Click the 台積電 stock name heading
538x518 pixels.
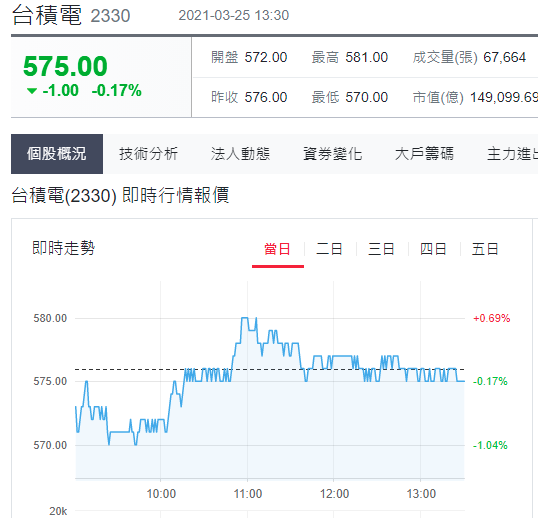pos(47,15)
